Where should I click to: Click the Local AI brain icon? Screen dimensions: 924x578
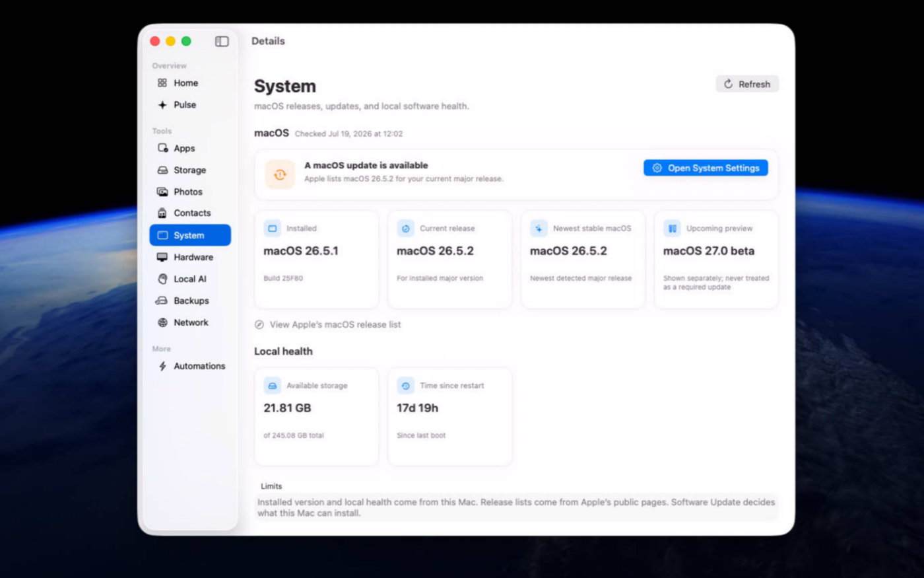coord(162,279)
